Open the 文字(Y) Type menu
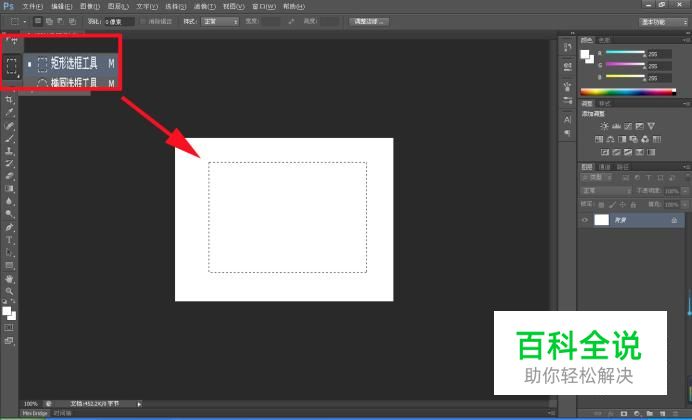This screenshot has width=692, height=420. tap(147, 7)
